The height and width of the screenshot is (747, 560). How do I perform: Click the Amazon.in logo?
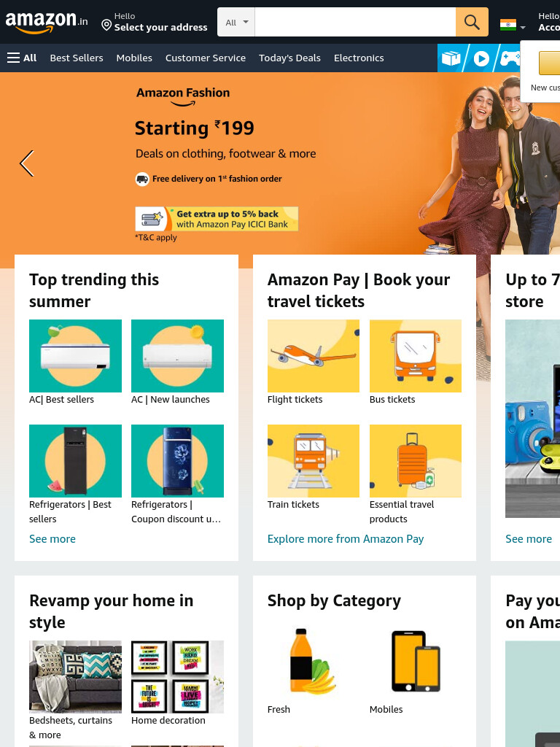point(46,22)
